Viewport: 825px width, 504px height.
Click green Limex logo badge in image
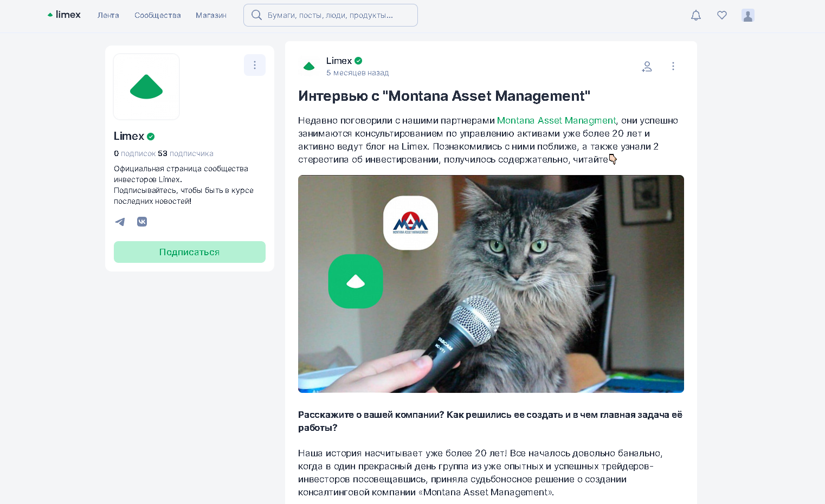click(x=356, y=281)
